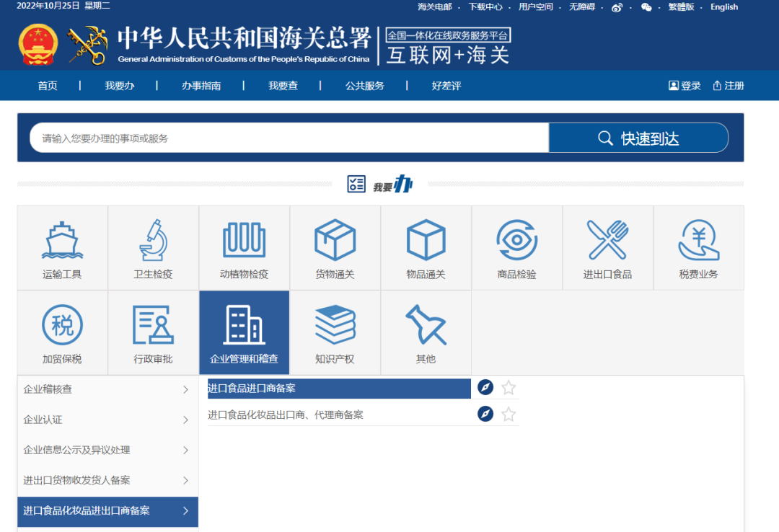This screenshot has width=779, height=532.
Task: Switch the site language to English
Action: coord(723,7)
